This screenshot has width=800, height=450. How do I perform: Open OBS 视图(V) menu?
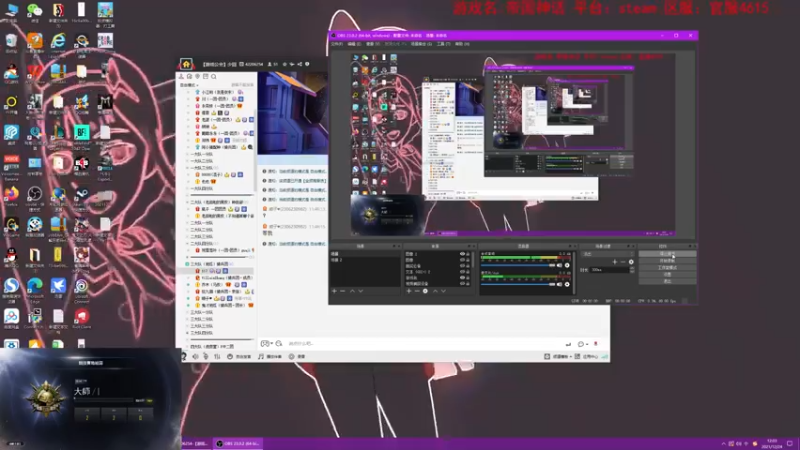tap(372, 44)
